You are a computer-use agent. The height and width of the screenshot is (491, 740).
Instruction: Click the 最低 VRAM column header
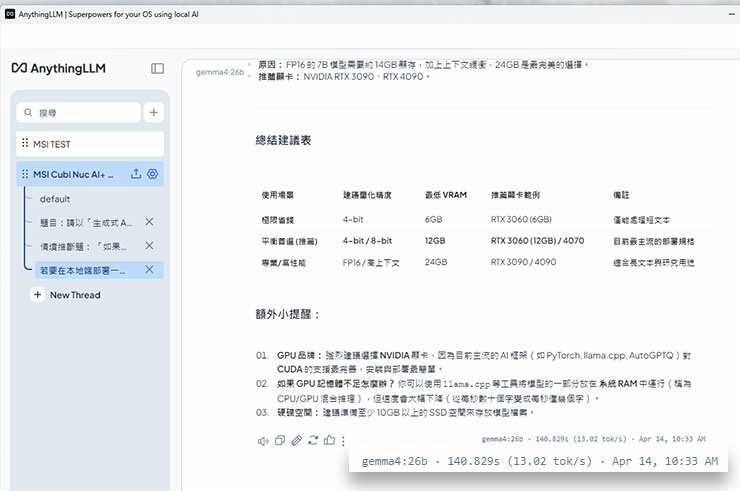coord(446,195)
